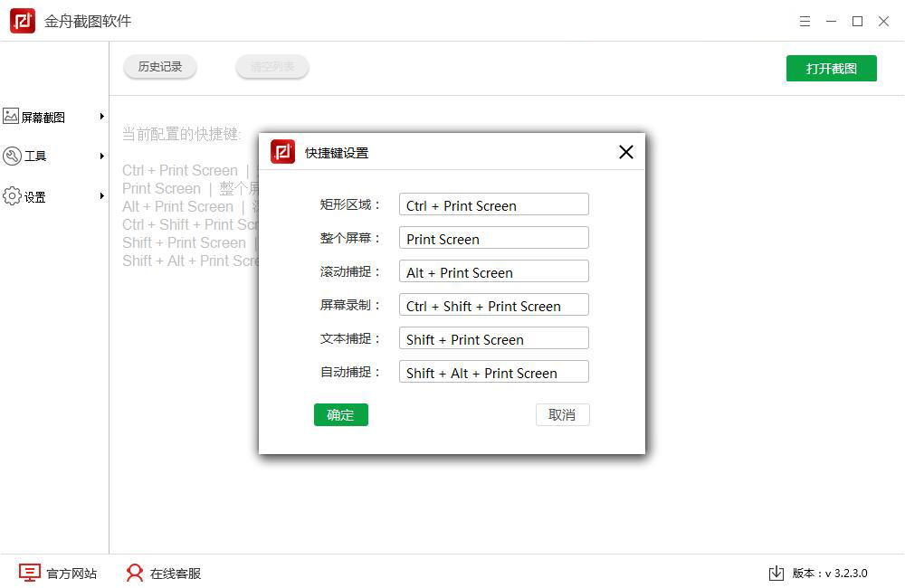
Task: Click the 历史记录 button at top
Action: click(159, 66)
